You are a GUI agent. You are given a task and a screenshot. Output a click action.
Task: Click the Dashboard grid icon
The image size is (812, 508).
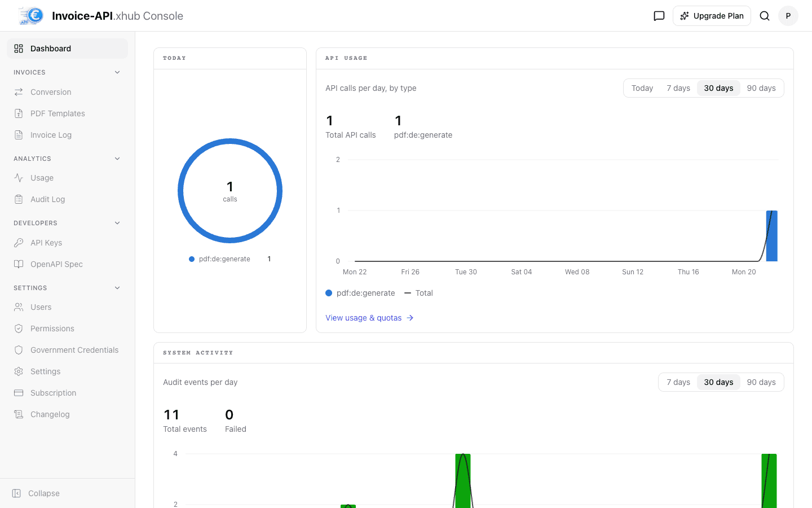pos(19,49)
